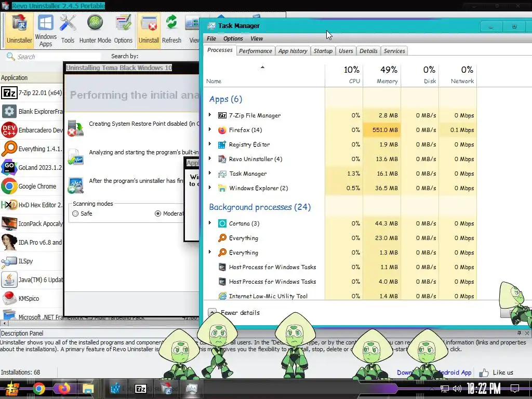Image resolution: width=532 pixels, height=399 pixels.
Task: Click the Application column header
Action: (32, 78)
